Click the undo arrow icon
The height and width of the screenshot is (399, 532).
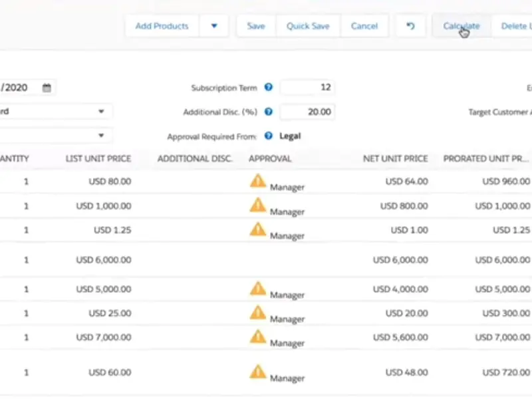tap(410, 26)
